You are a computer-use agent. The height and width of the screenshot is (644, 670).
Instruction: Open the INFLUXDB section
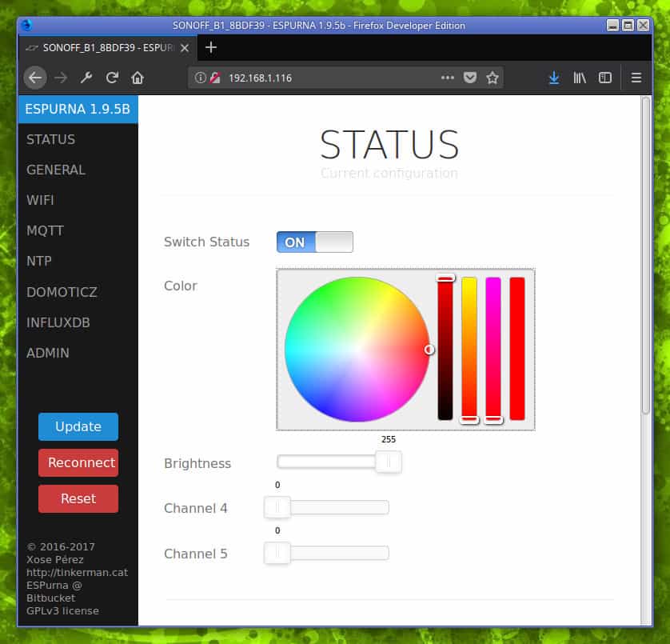(58, 322)
